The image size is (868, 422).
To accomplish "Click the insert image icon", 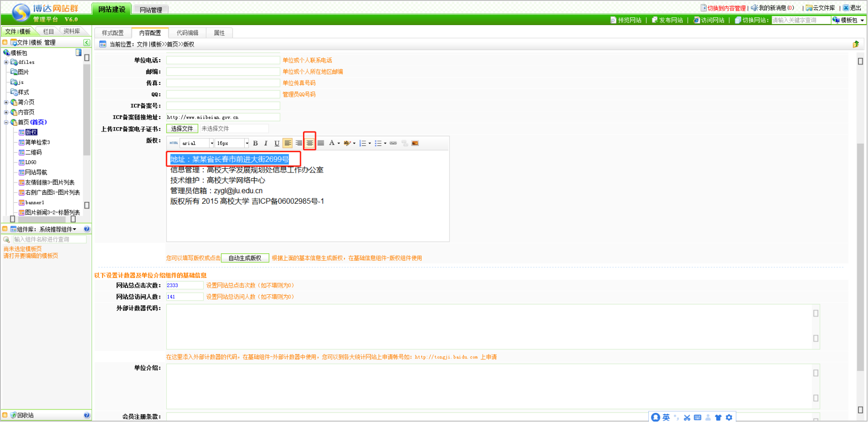I will [415, 143].
